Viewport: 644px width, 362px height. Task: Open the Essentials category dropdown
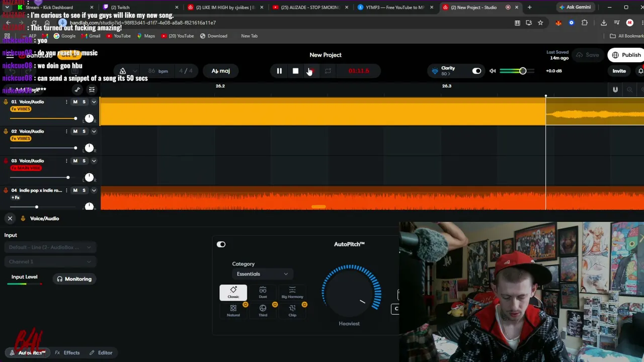point(262,274)
